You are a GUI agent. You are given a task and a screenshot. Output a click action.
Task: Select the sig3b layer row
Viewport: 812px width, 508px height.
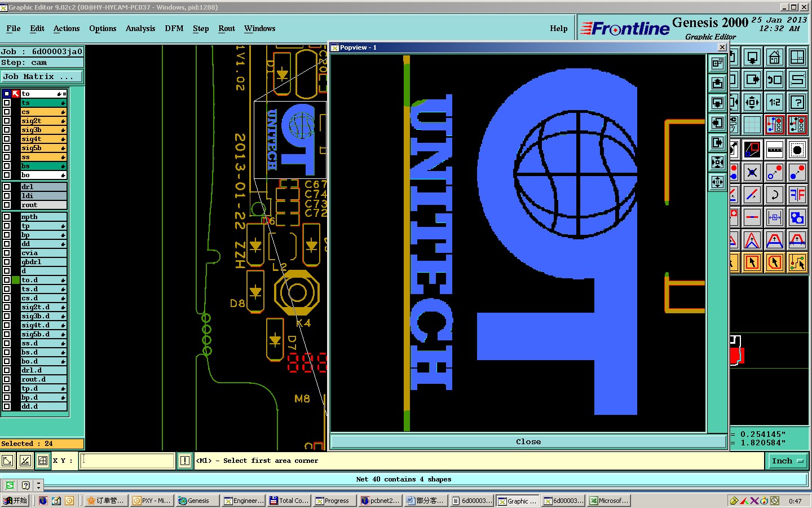pyautogui.click(x=43, y=130)
